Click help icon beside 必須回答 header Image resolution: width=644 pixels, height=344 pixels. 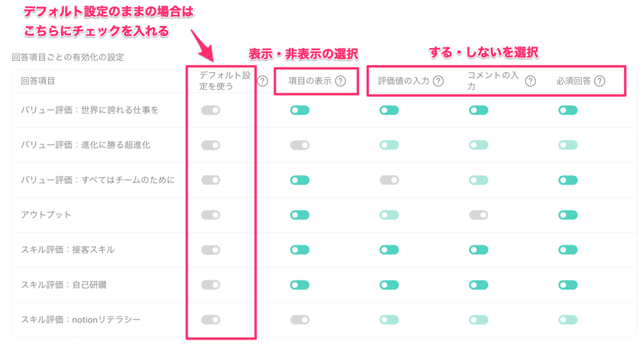(600, 82)
